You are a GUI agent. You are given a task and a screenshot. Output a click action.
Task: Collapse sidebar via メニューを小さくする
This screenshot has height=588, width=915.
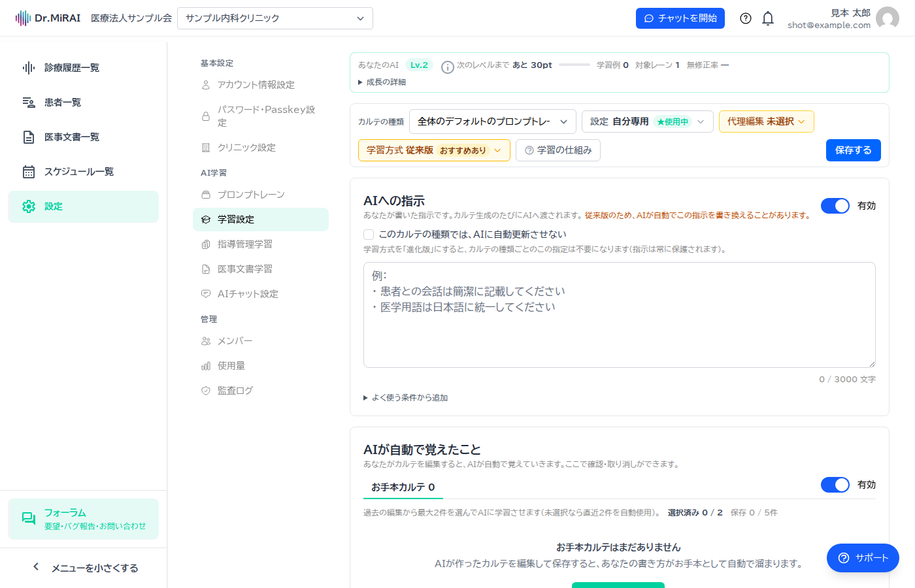point(84,568)
